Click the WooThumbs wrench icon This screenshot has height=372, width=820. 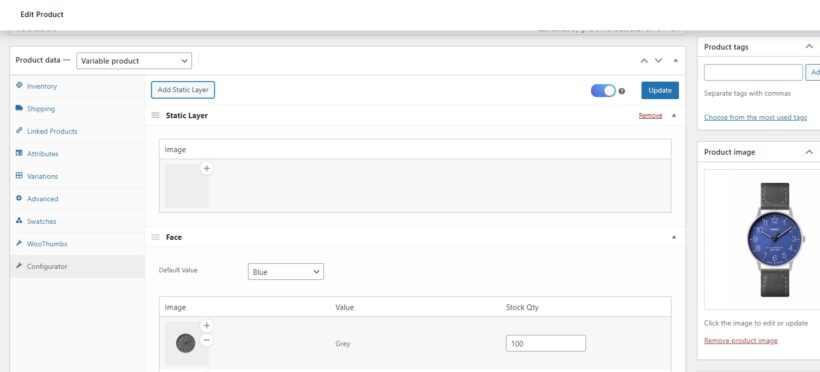coord(19,243)
